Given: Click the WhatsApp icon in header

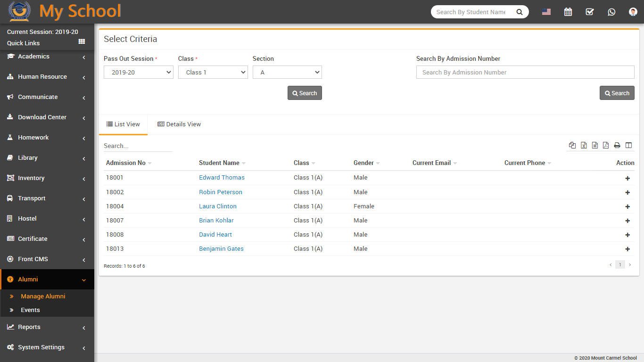Looking at the screenshot, I should (x=611, y=12).
